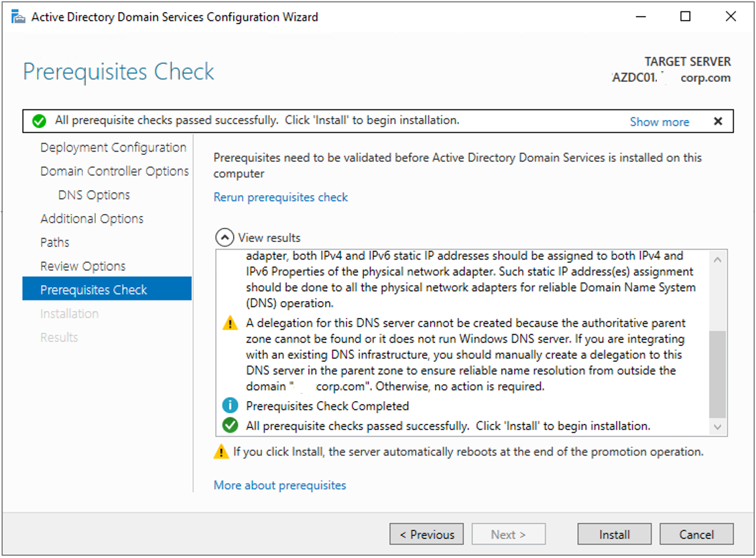Click results list scroll up arrow
This screenshot has width=756, height=558.
pyautogui.click(x=717, y=260)
